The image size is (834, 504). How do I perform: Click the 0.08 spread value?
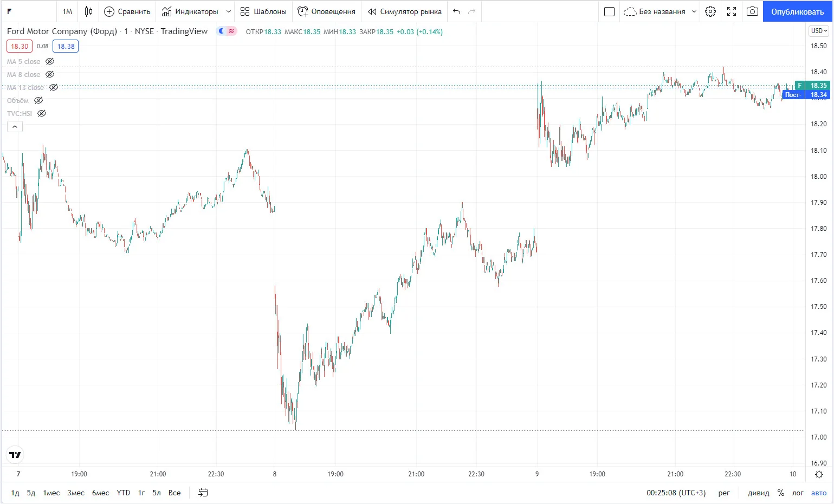click(x=43, y=46)
